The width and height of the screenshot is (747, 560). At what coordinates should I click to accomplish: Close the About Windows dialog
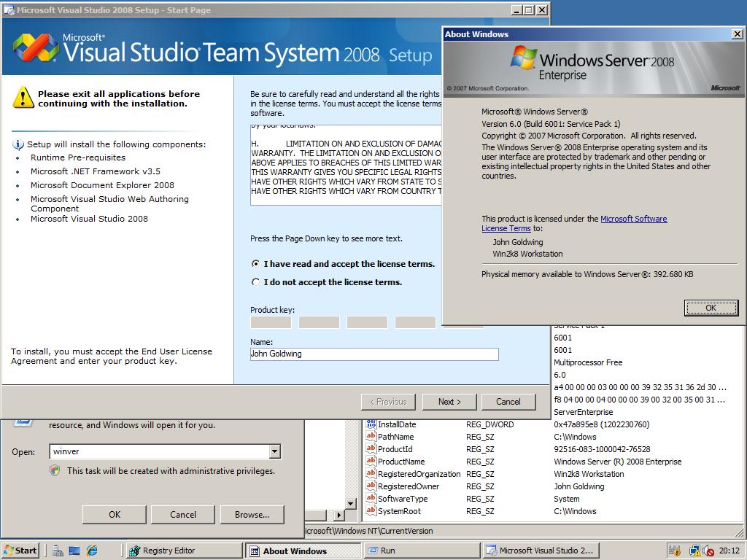point(737,34)
